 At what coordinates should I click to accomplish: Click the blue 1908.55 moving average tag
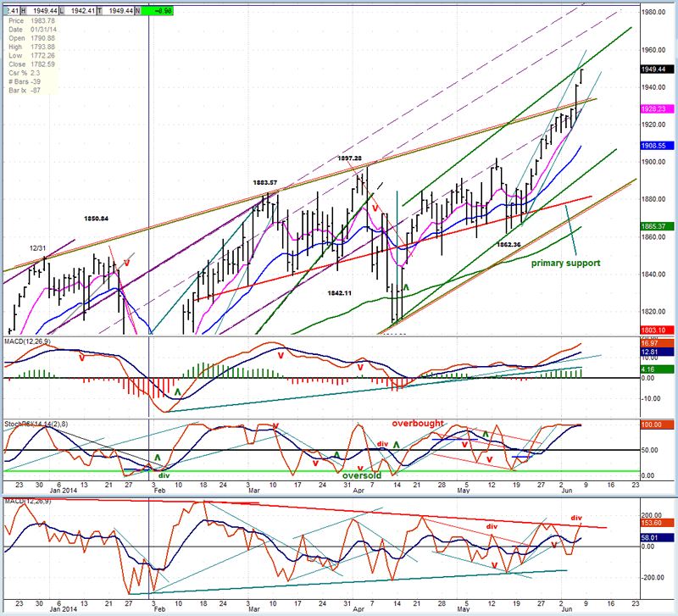coord(657,146)
